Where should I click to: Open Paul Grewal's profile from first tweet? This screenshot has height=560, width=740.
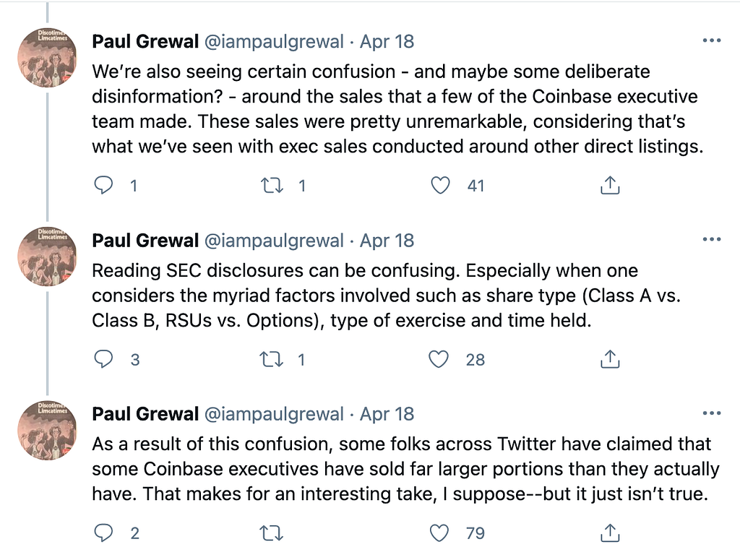point(145,41)
